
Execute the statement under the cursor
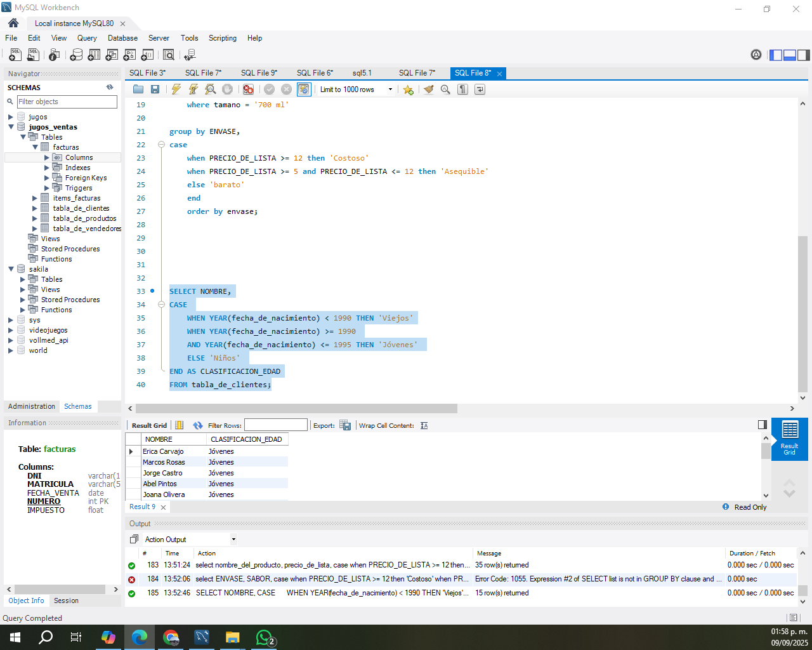193,90
